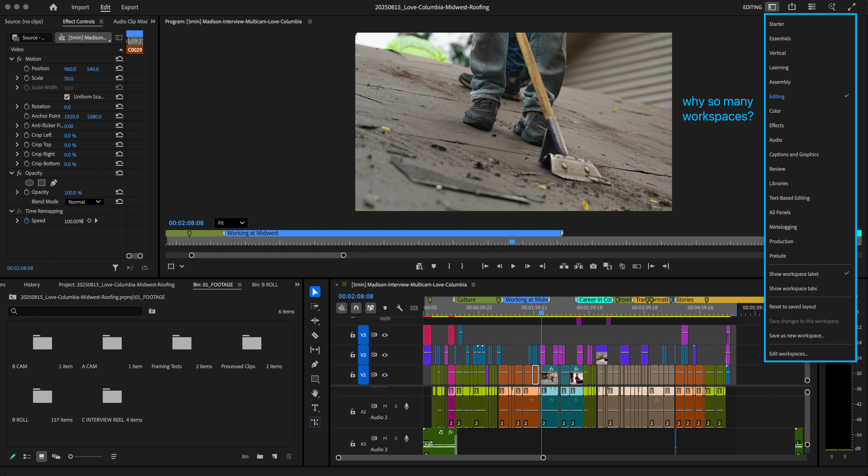The height and width of the screenshot is (476, 868).
Task: Hide the V2 track using its eye icon
Action: coord(385,355)
